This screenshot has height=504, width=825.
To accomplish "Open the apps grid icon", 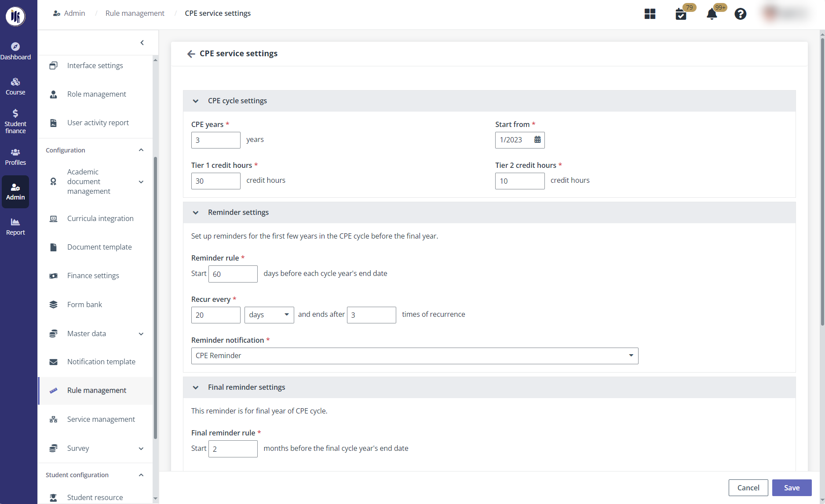I will 650,14.
